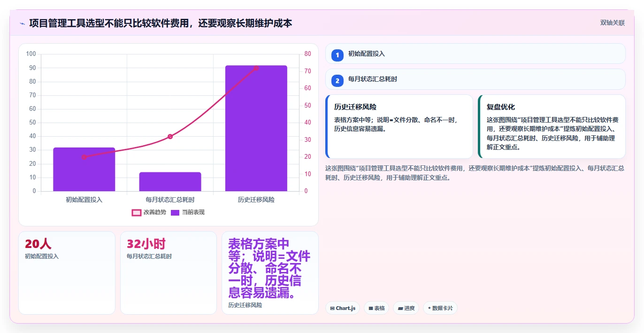
Task: Click the 数据卡片 tag chip
Action: [440, 308]
